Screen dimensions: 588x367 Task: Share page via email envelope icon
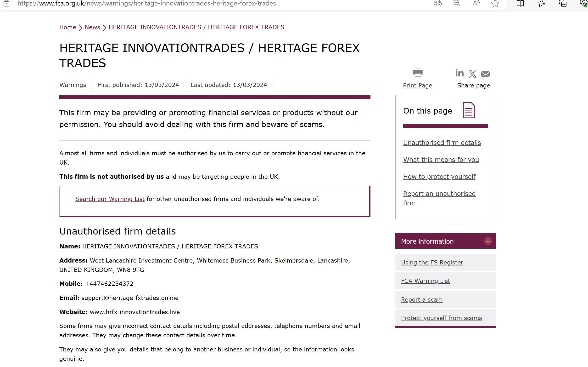[485, 74]
